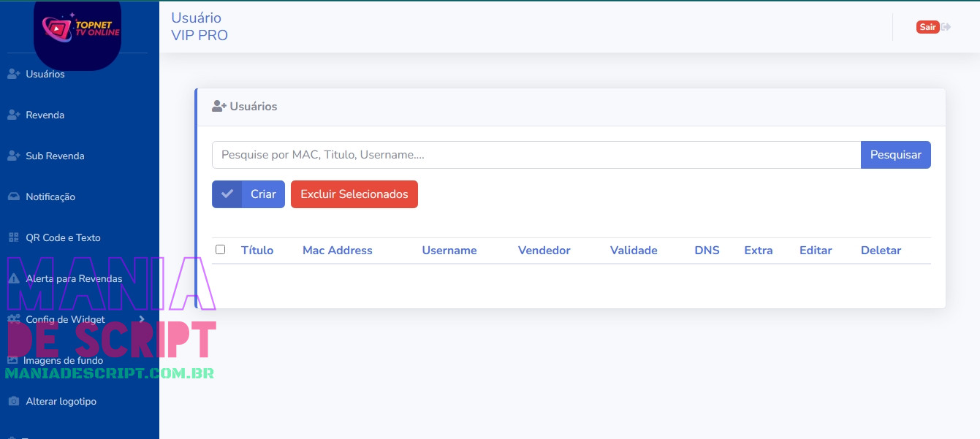Click the Vendedor column header
The height and width of the screenshot is (439, 980).
pos(544,251)
